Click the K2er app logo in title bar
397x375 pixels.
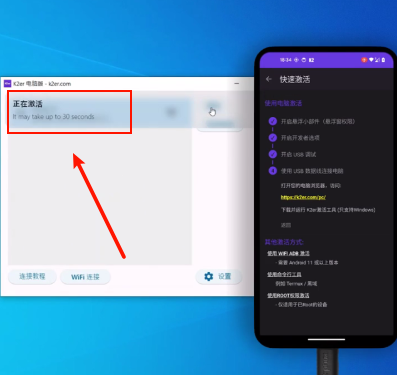coord(8,83)
